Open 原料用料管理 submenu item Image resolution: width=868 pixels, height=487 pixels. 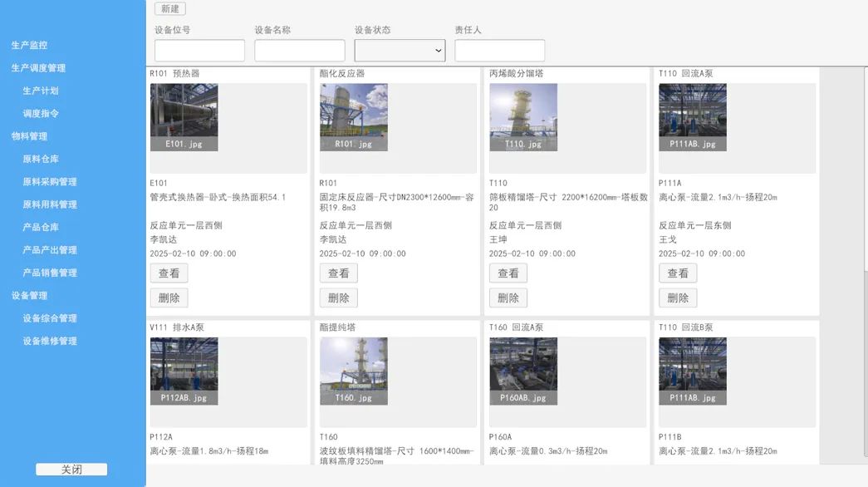point(49,204)
